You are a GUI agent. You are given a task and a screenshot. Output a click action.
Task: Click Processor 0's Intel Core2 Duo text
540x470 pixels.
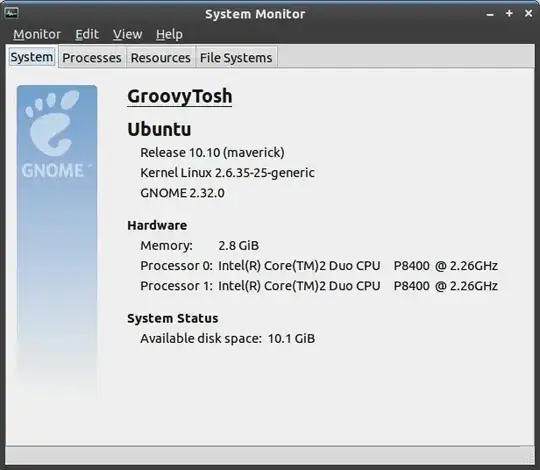click(x=358, y=266)
